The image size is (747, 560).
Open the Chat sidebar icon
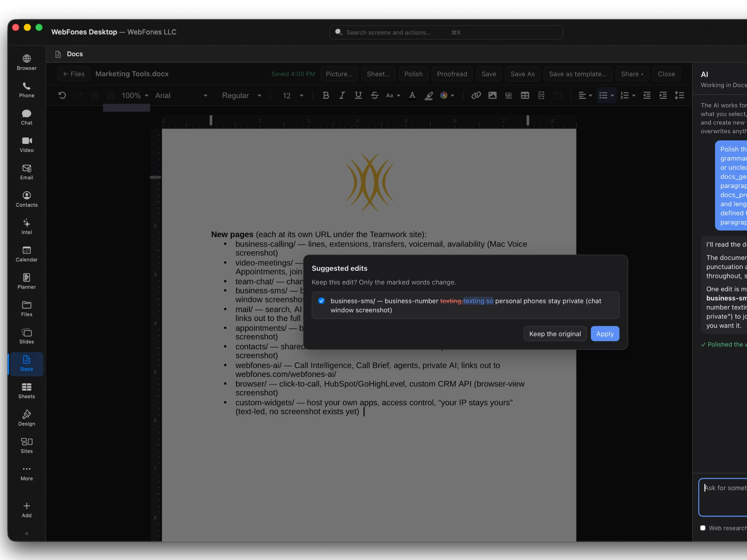pyautogui.click(x=27, y=117)
